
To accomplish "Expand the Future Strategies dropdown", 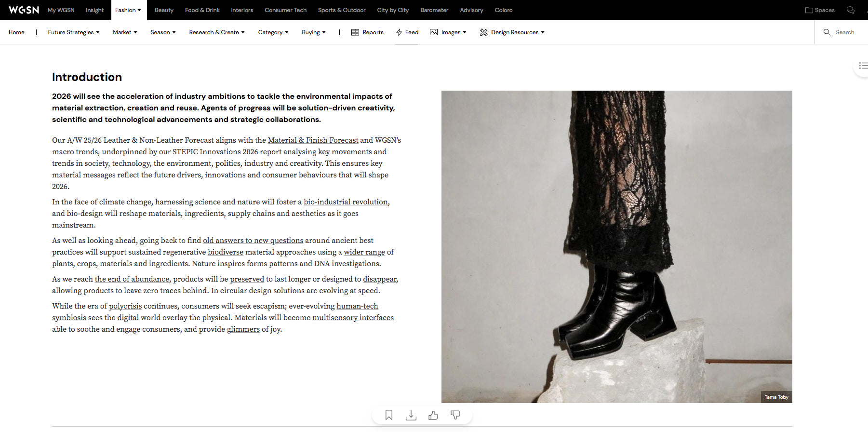I will (x=74, y=32).
